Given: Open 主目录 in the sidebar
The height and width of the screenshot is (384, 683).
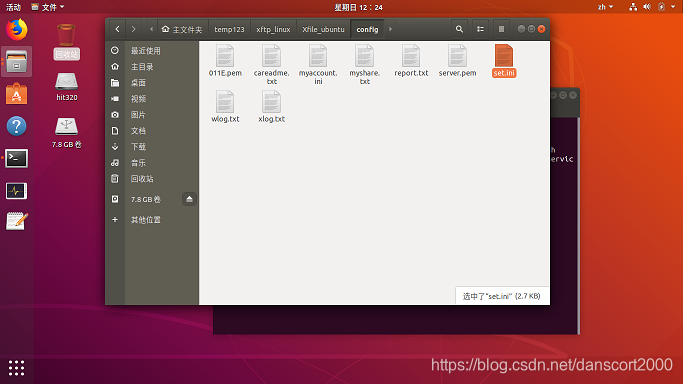Looking at the screenshot, I should coord(152,67).
